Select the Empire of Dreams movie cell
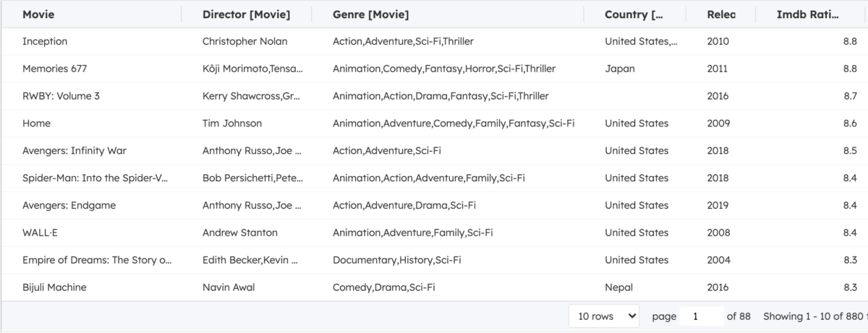 [97, 260]
